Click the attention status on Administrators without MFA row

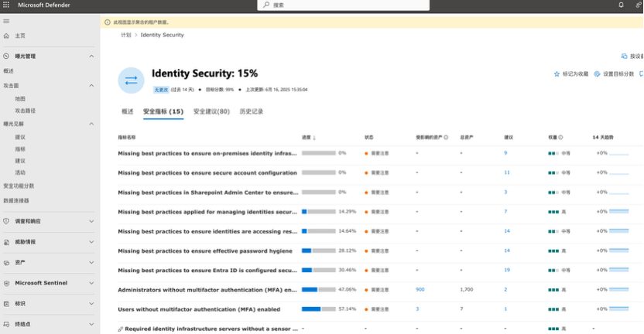tap(377, 290)
